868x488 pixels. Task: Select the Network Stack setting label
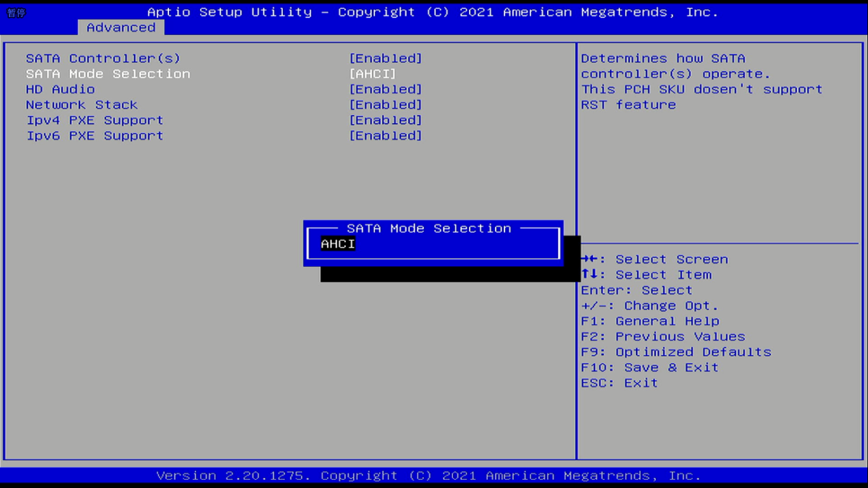click(x=81, y=105)
